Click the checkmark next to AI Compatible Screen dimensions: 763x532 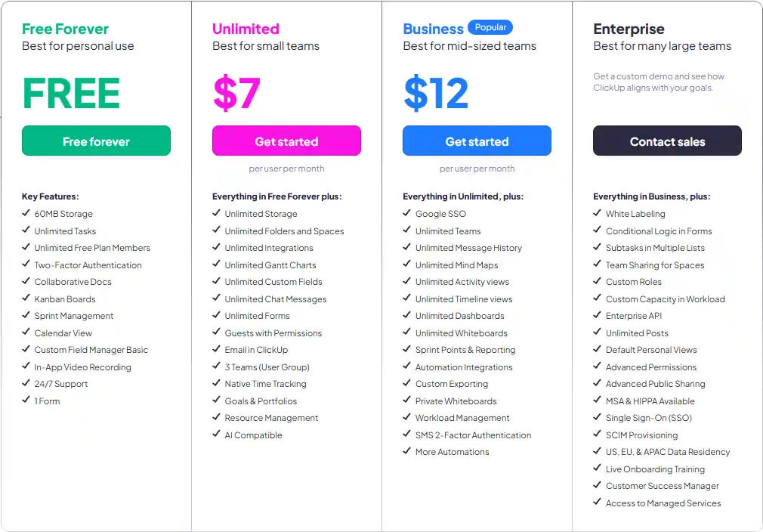tap(216, 435)
